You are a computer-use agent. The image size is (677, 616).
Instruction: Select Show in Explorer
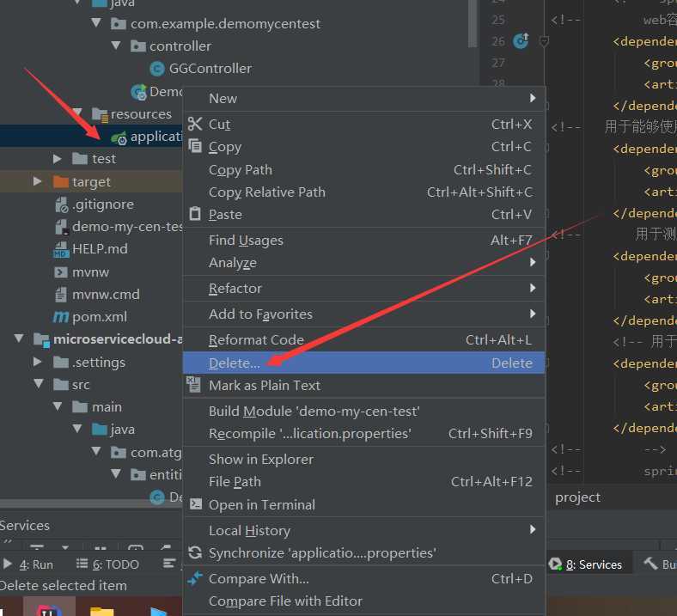tap(364, 460)
